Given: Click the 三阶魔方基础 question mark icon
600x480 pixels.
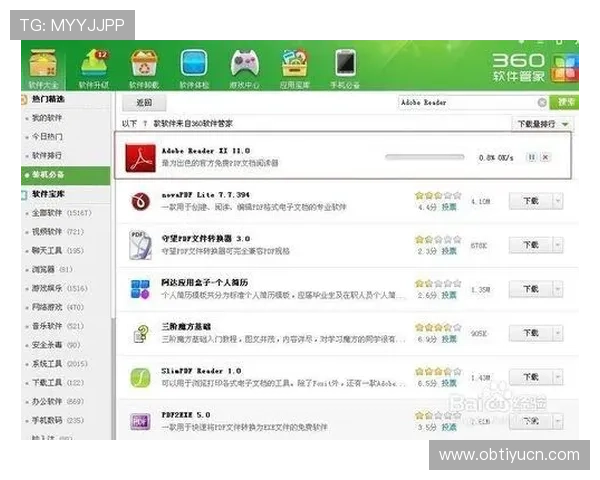Looking at the screenshot, I should point(140,333).
